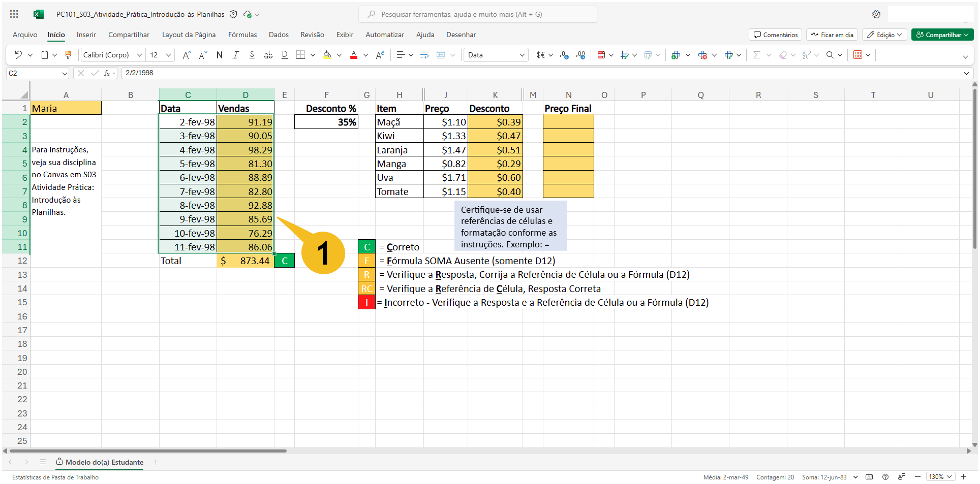Click Decrease Decimal places icon
Image resolution: width=980 pixels, height=484 pixels.
pyautogui.click(x=564, y=55)
